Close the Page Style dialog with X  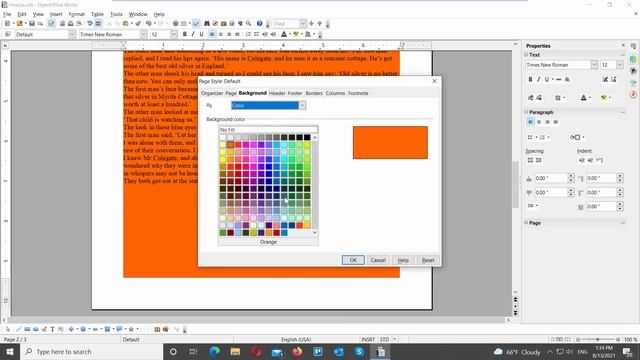point(434,81)
